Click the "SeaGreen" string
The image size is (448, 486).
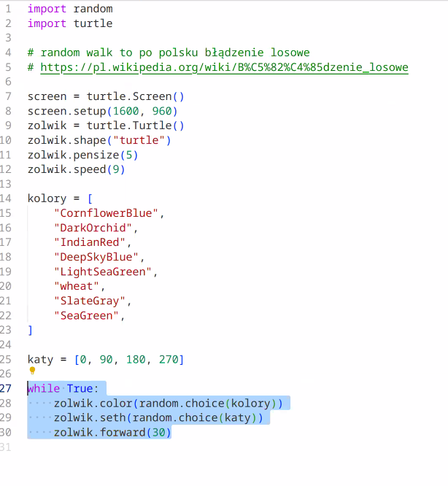(86, 315)
